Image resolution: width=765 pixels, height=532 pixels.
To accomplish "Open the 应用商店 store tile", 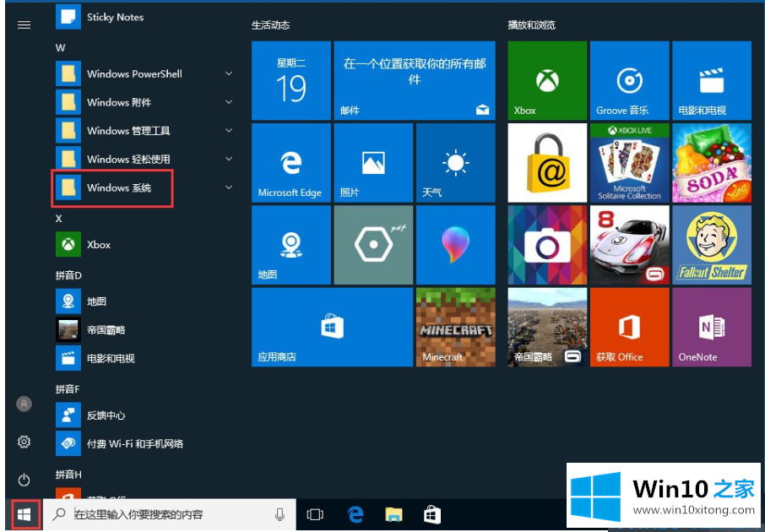I will tap(332, 327).
